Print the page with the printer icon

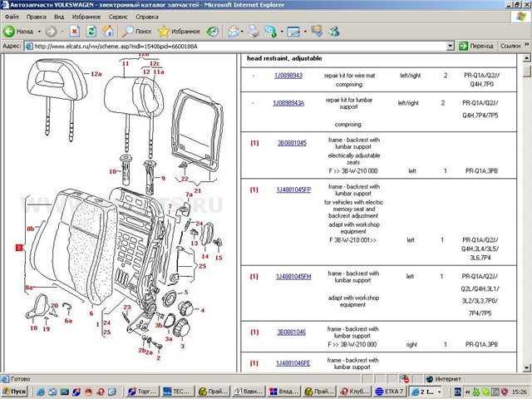pos(254,32)
